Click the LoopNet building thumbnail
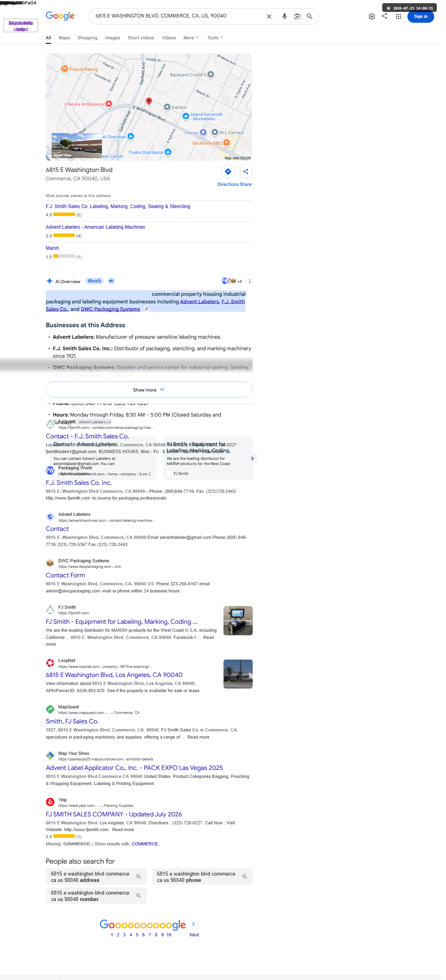 click(238, 674)
